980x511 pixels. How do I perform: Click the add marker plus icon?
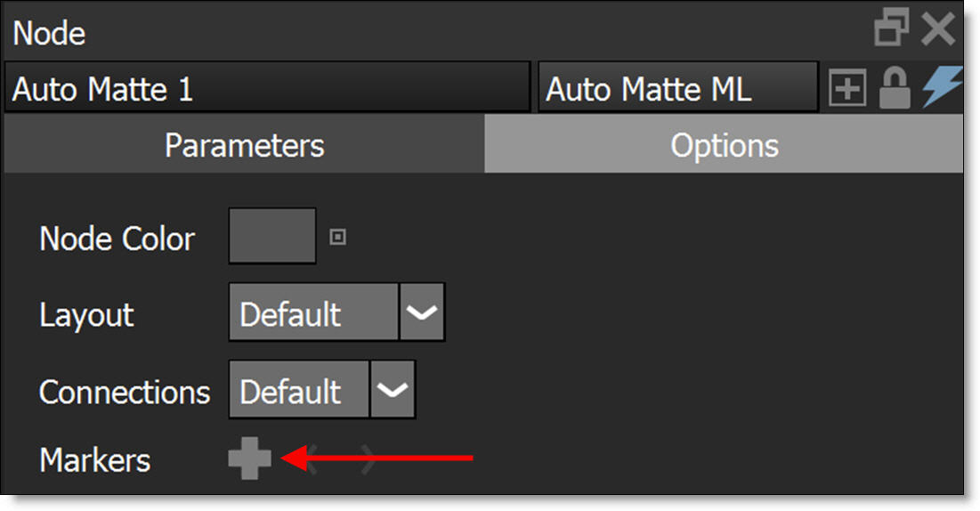pyautogui.click(x=249, y=459)
